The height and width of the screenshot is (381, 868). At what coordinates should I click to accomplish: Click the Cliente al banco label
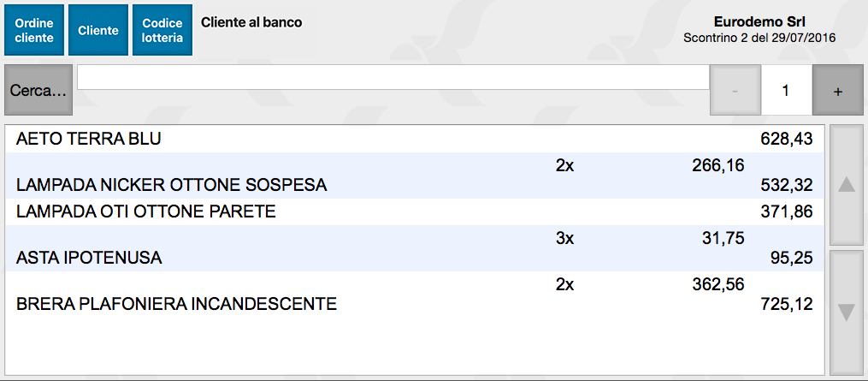click(x=251, y=22)
